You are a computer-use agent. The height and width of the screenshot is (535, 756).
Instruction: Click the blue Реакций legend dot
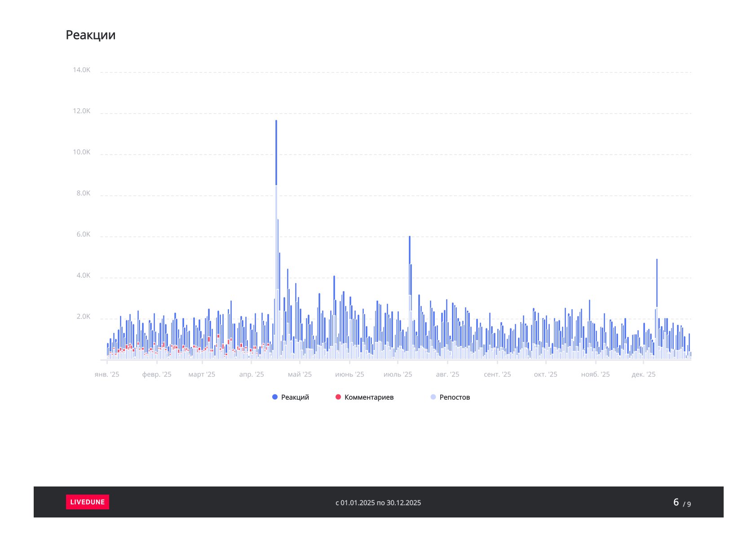pyautogui.click(x=275, y=397)
